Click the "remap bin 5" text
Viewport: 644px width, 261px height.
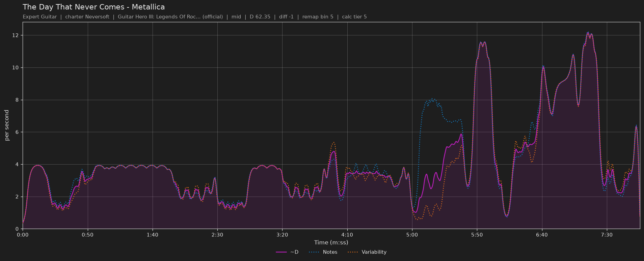click(x=318, y=17)
